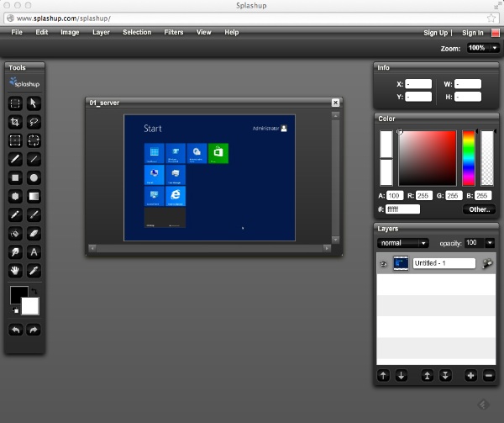The height and width of the screenshot is (423, 504).
Task: Add a new layer with plus button
Action: [x=470, y=375]
